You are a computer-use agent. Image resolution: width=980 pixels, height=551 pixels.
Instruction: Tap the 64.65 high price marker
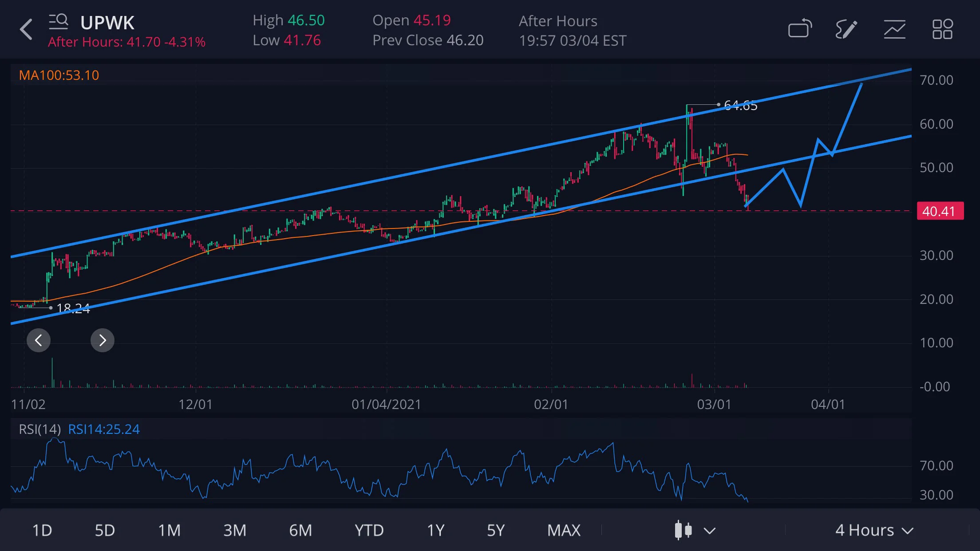(740, 105)
